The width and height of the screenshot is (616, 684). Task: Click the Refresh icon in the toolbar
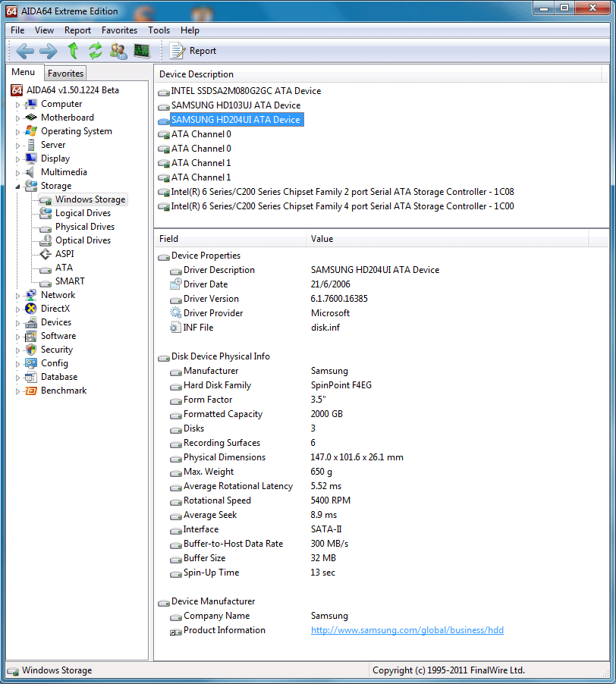[95, 51]
